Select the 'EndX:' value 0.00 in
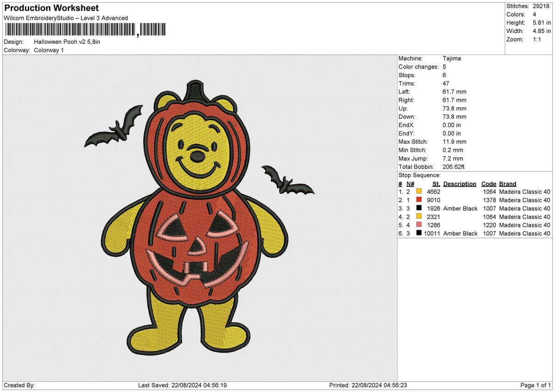 (452, 125)
